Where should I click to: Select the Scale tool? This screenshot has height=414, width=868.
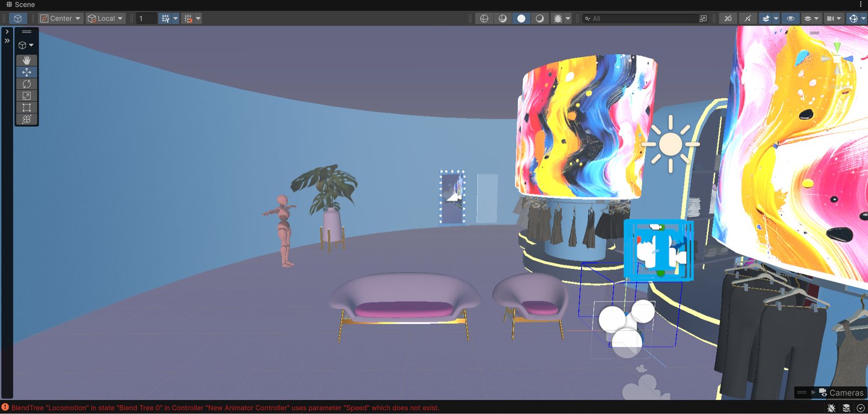tap(27, 96)
